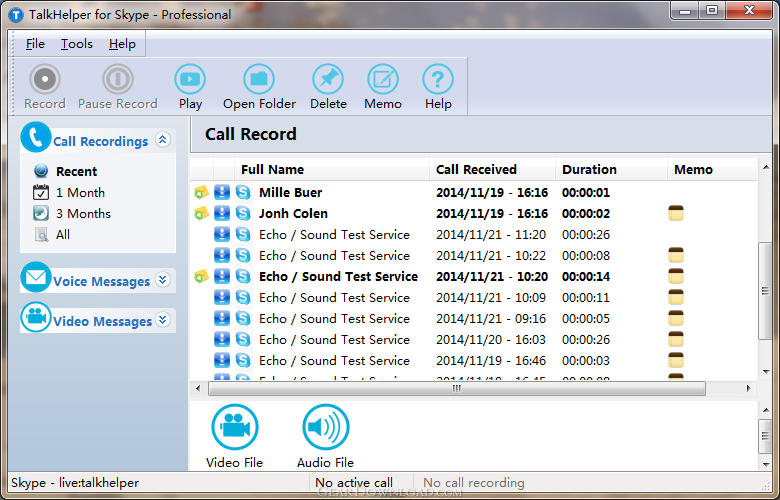Viewport: 780px width, 500px height.
Task: Click the Voice Messages heading link
Action: pyautogui.click(x=101, y=281)
